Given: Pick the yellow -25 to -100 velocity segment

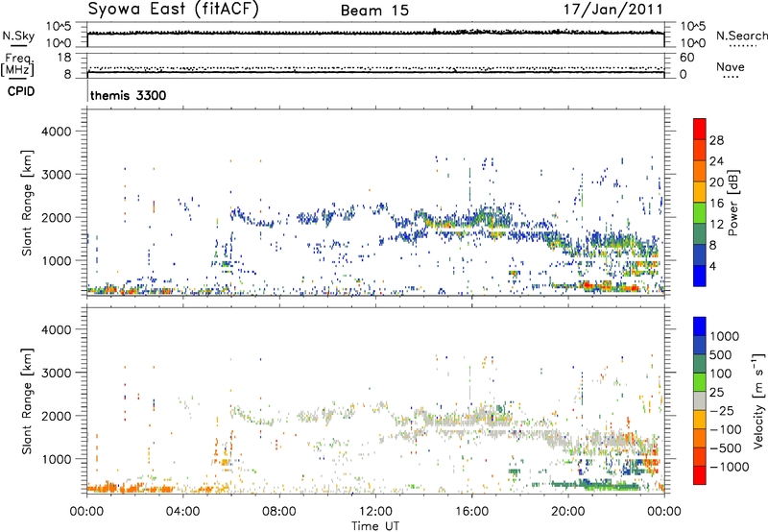Looking at the screenshot, I should [x=700, y=420].
